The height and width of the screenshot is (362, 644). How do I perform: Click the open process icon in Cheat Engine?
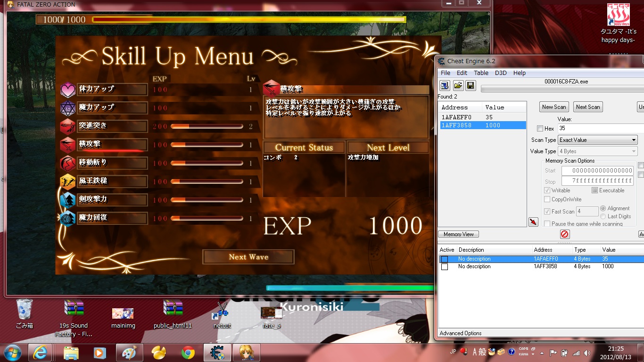coord(445,85)
